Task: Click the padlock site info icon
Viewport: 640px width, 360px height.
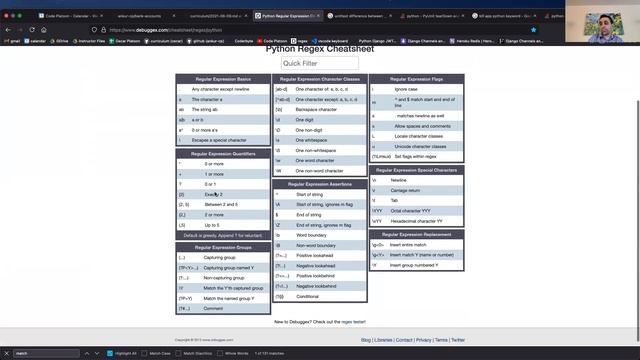Action: pyautogui.click(x=103, y=30)
